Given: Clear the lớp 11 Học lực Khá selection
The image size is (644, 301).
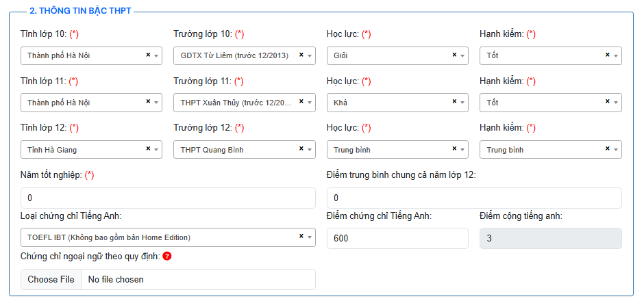Looking at the screenshot, I should [454, 103].
